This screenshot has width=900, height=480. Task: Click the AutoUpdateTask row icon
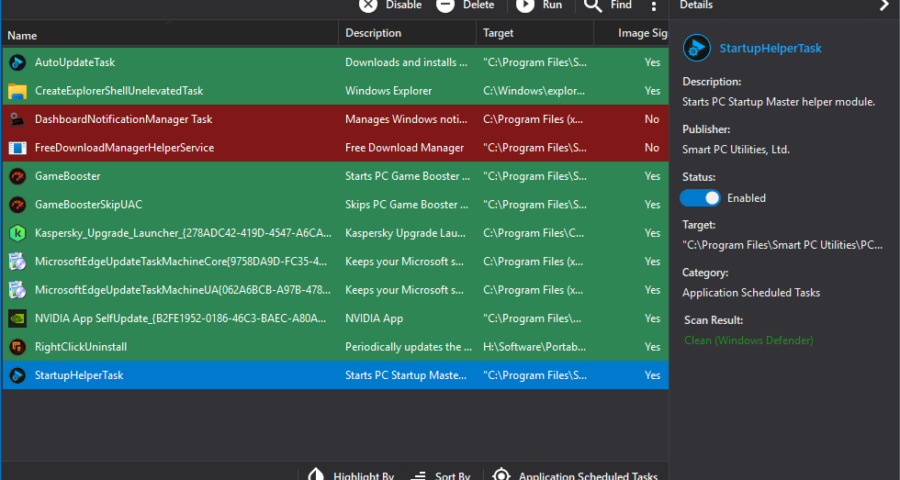click(18, 62)
